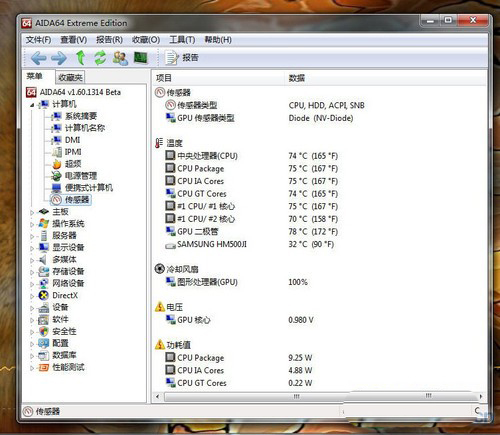Collapse the 计算机 tree node

pos(32,105)
